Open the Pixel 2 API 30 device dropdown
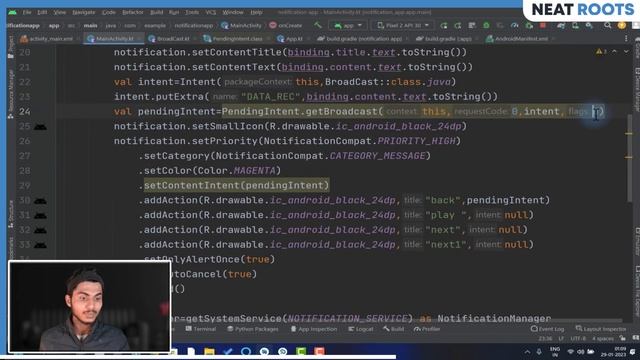Viewport: 640px width, 360px height. 402,25
